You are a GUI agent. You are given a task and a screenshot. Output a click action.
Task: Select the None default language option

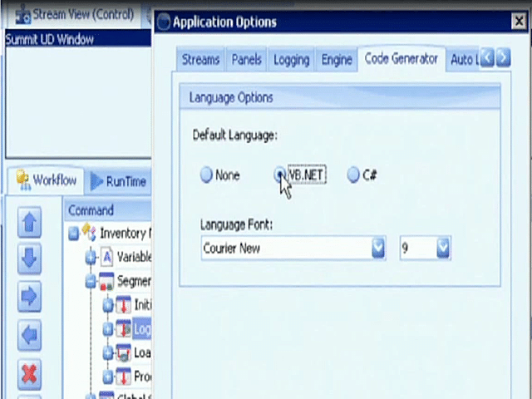point(206,175)
